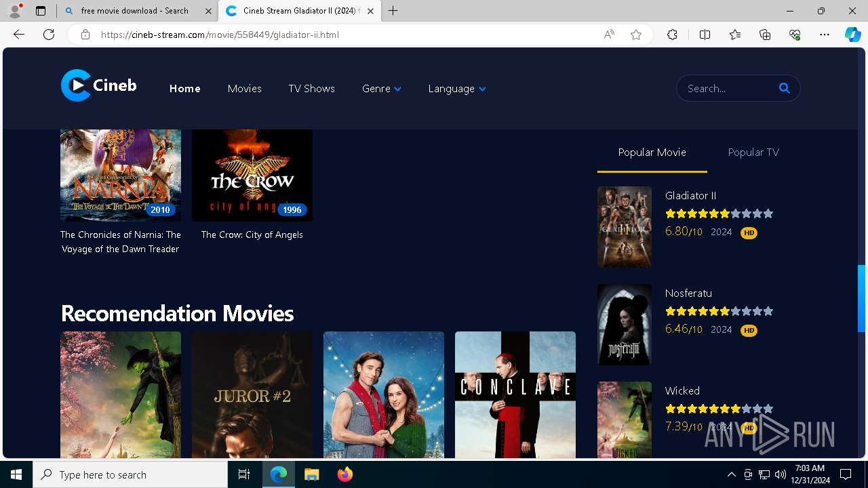Screen dimensions: 868x488
Task: Refresh the page
Action: (49, 35)
